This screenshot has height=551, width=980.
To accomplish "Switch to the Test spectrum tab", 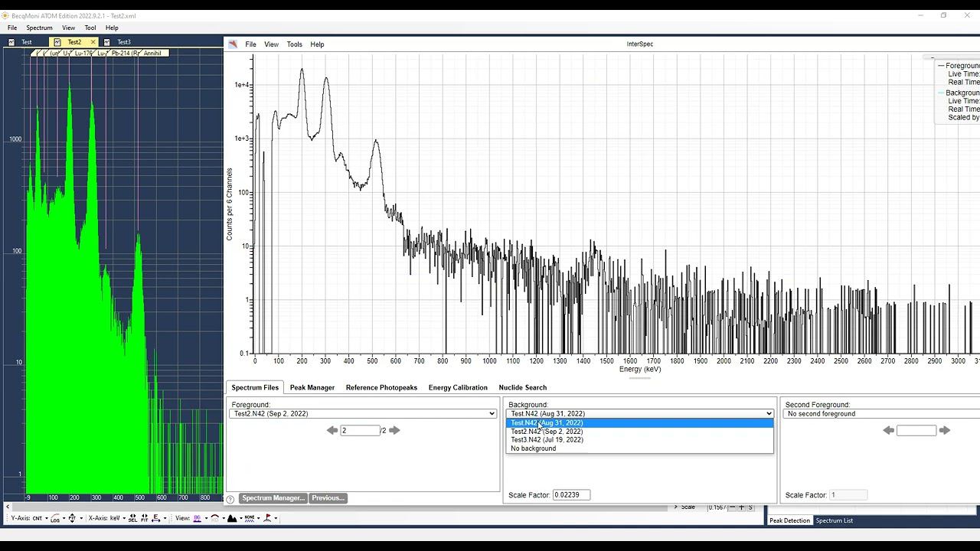I will coord(27,42).
